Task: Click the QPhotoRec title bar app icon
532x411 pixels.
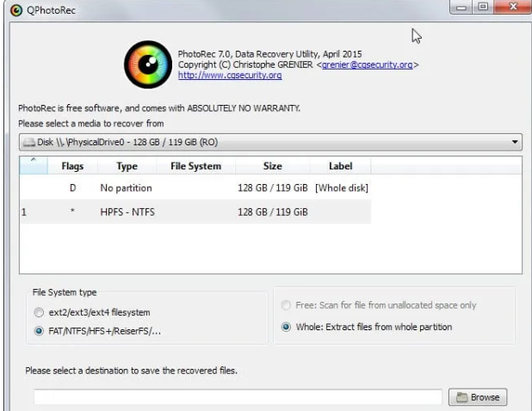Action: pos(15,9)
